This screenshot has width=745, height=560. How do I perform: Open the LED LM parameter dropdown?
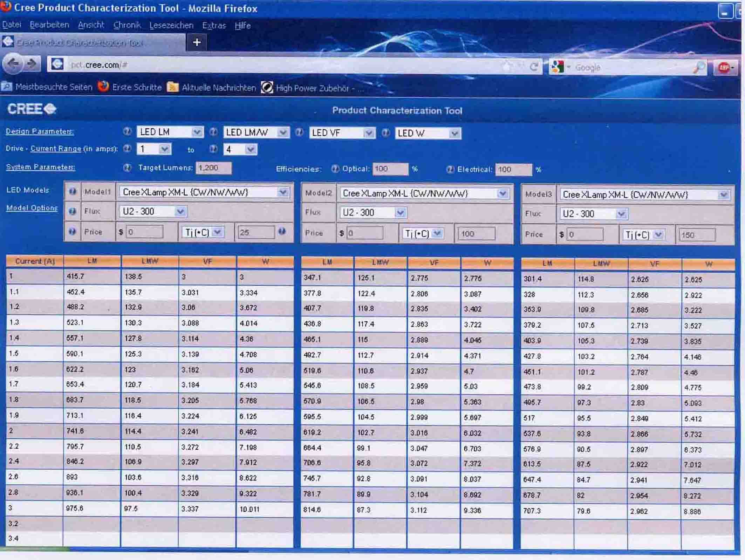point(197,132)
